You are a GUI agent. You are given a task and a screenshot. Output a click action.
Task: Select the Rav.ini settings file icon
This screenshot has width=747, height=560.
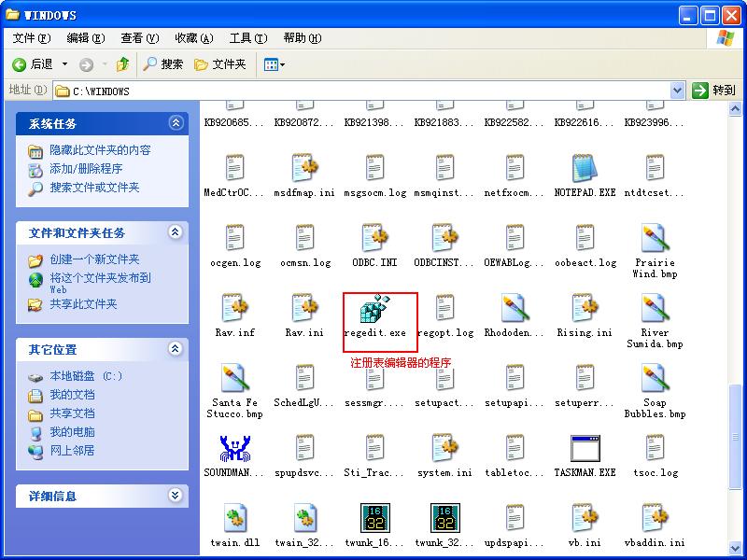coord(305,309)
